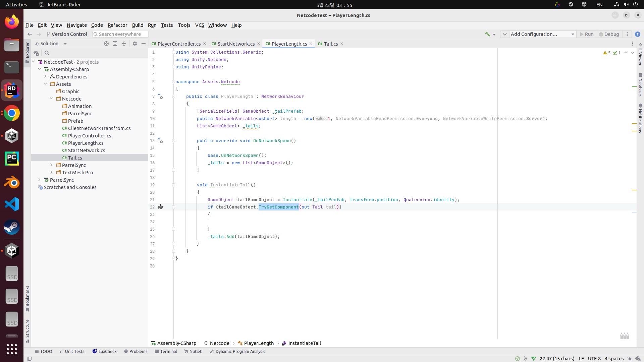This screenshot has height=362, width=644.
Task: Go to previous highlighted error arrow
Action: click(x=626, y=53)
